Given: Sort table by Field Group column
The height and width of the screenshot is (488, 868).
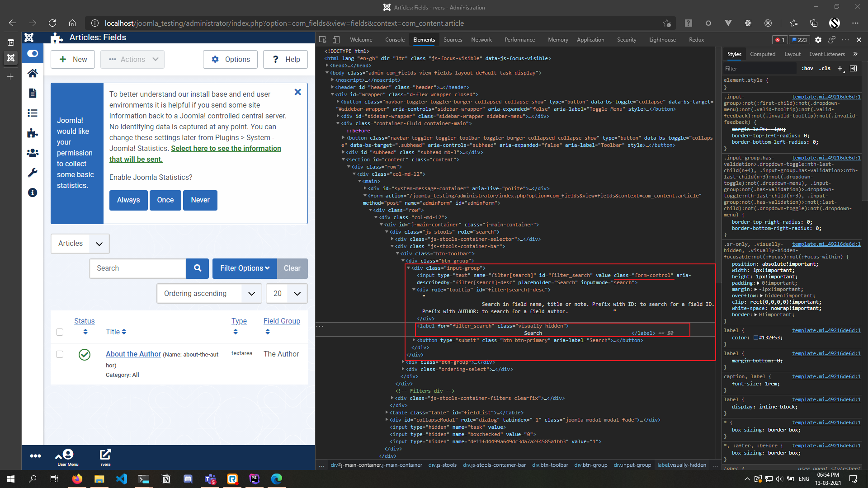Looking at the screenshot, I should pos(282,321).
